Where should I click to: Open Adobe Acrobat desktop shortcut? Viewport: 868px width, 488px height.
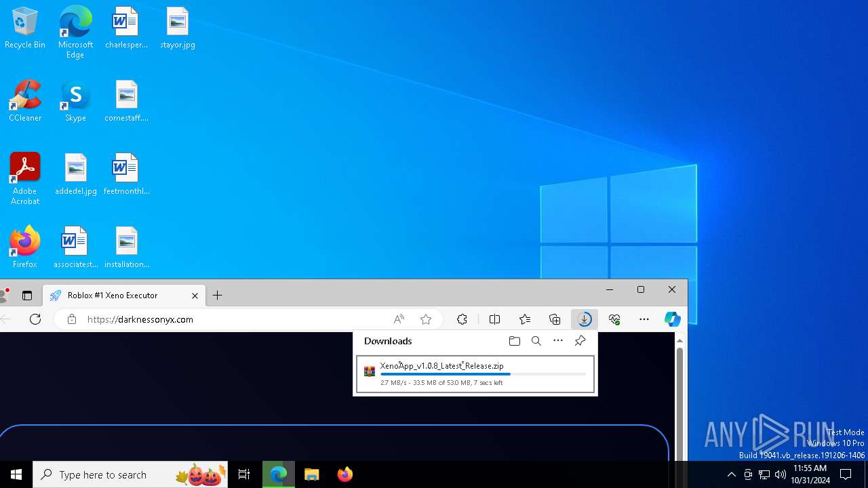coord(25,179)
